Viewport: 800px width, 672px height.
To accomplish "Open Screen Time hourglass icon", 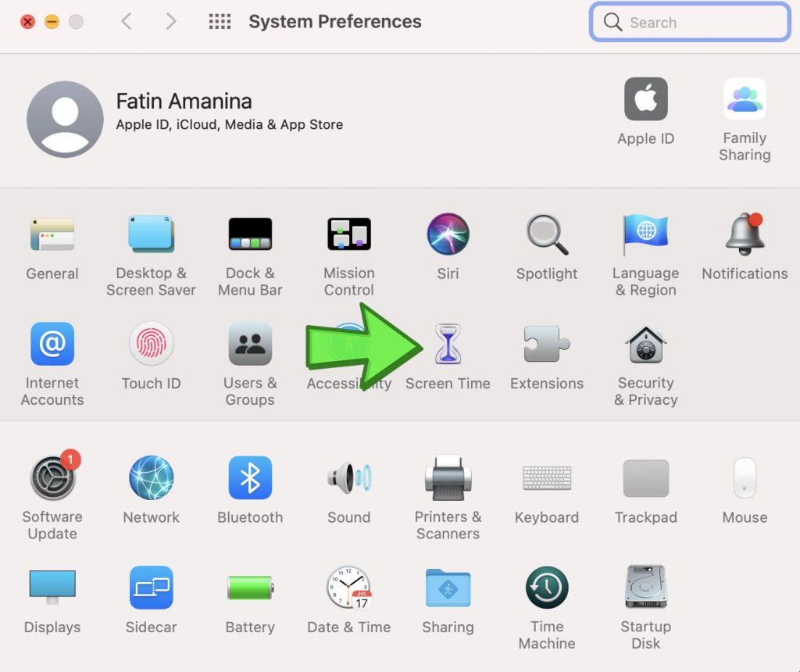I will pyautogui.click(x=448, y=344).
